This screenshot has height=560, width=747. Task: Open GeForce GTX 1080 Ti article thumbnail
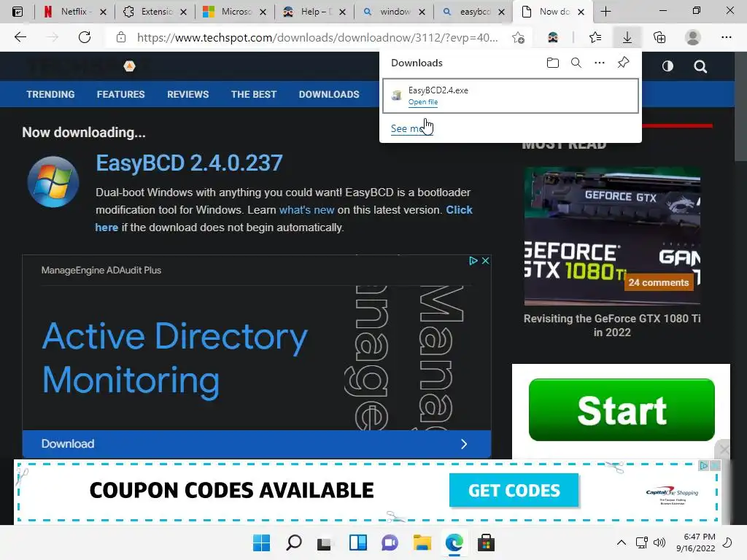pyautogui.click(x=612, y=236)
